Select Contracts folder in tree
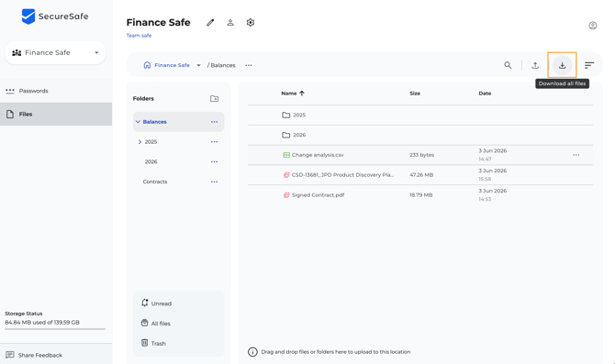 pyautogui.click(x=155, y=182)
